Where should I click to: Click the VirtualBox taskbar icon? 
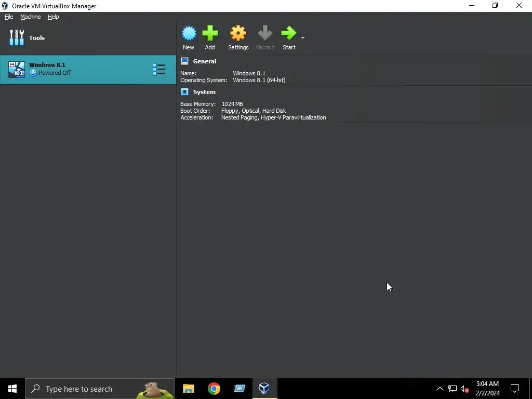point(264,389)
